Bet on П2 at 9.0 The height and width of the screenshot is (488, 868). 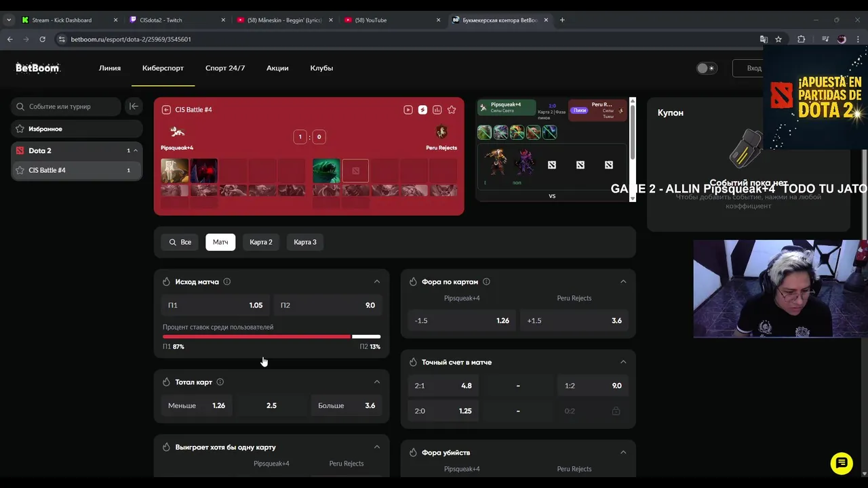click(x=328, y=305)
